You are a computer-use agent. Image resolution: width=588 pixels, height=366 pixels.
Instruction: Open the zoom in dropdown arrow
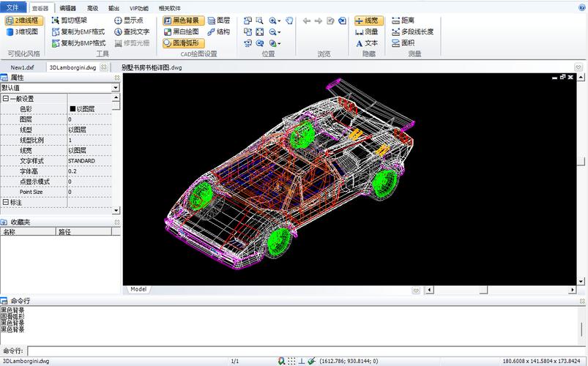coord(279,21)
